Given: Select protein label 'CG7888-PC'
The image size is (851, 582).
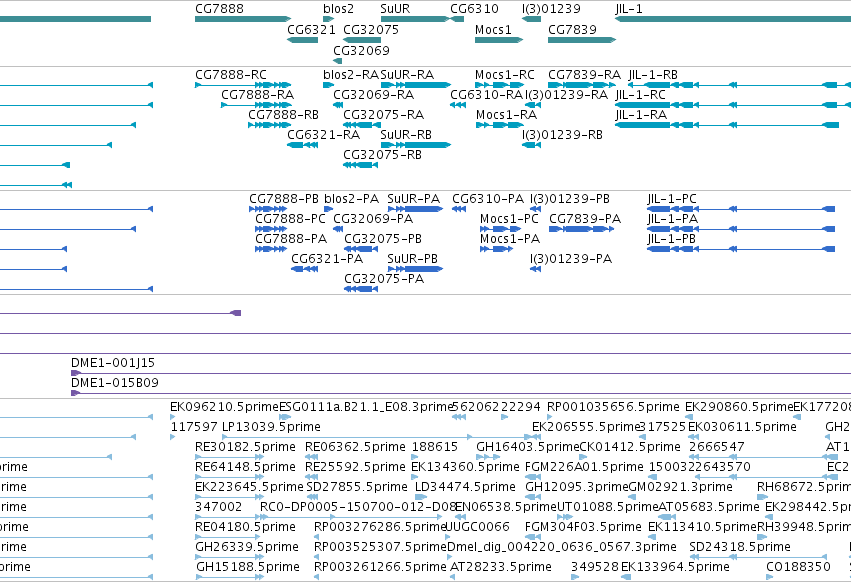Looking at the screenshot, I should (x=290, y=219).
